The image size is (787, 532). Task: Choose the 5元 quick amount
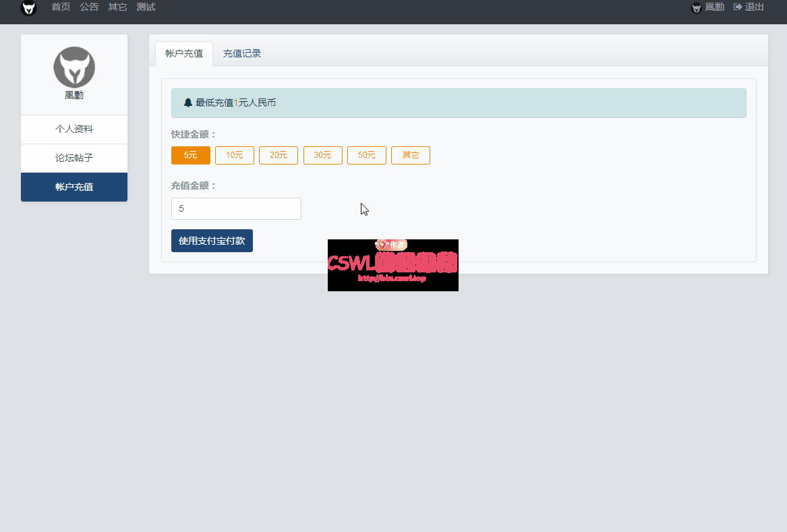point(191,155)
